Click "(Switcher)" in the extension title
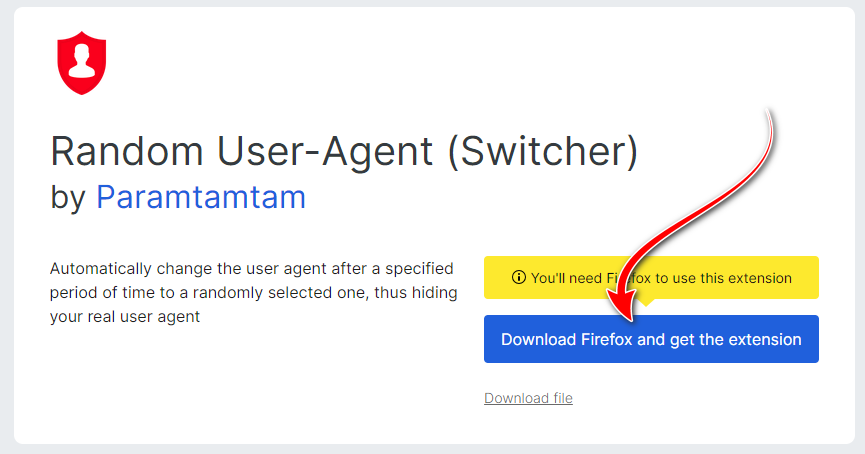Viewport: 865px width, 454px height. [x=542, y=151]
